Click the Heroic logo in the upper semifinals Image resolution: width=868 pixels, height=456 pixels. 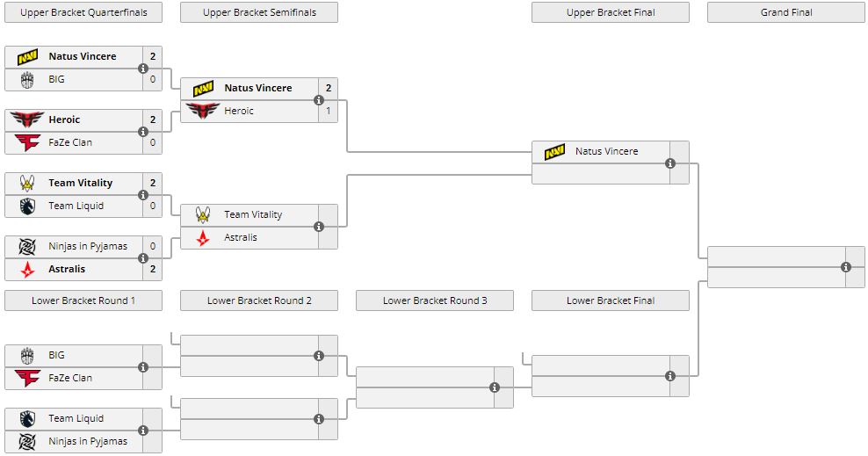203,111
